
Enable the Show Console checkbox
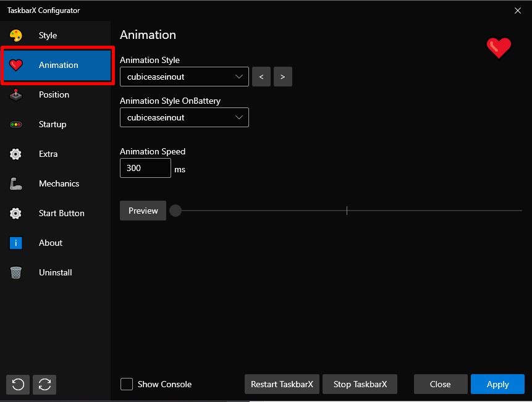[x=126, y=384]
